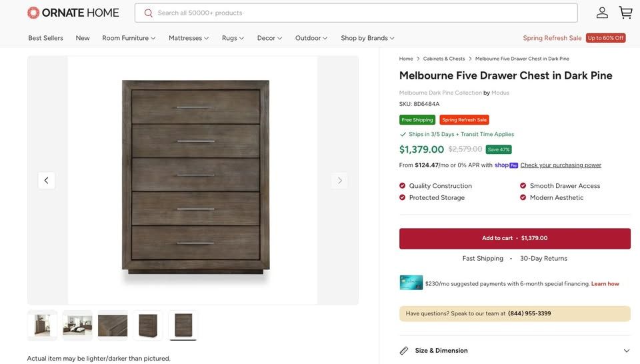This screenshot has height=364, width=640.
Task: Click the Ornate Home logo
Action: (x=73, y=13)
